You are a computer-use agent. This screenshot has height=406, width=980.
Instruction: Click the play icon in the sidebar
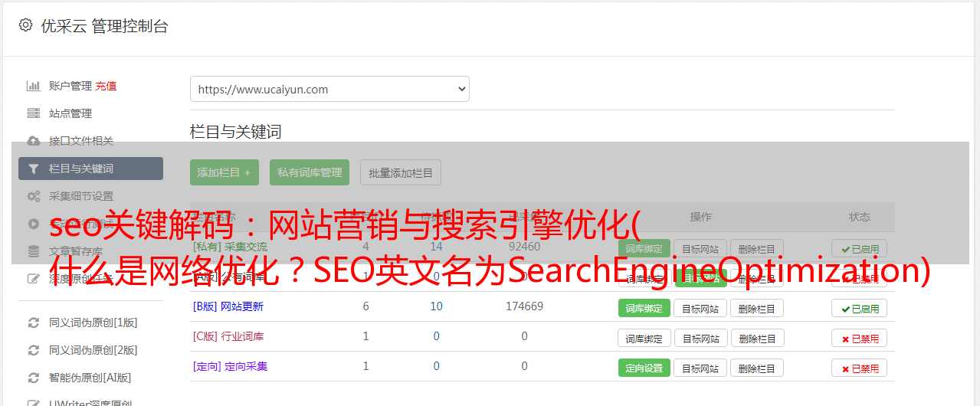(34, 224)
